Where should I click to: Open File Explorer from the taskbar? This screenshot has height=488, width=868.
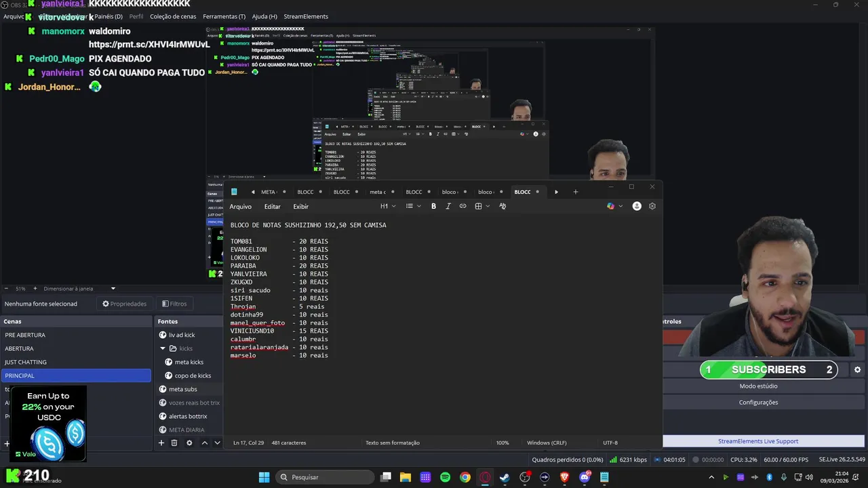[405, 477]
